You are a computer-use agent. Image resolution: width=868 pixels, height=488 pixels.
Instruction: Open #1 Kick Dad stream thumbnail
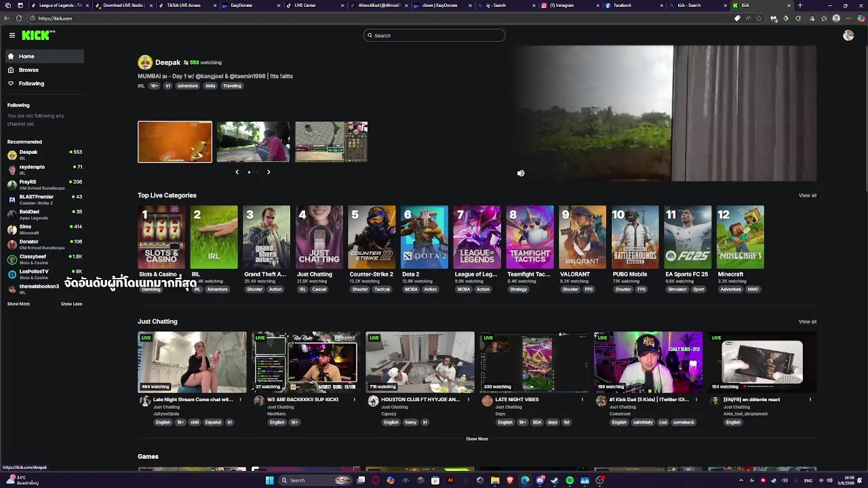click(648, 362)
